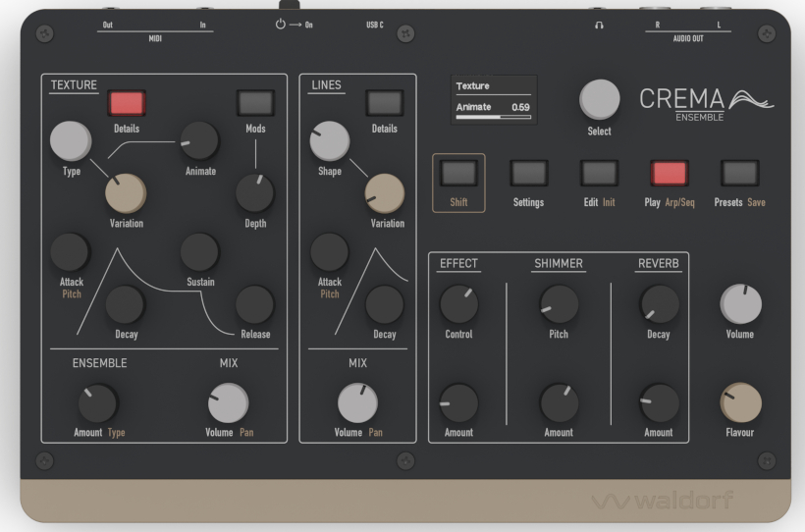This screenshot has width=805, height=532.
Task: Click the Lines Mix Volume Pan knob
Action: (357, 403)
